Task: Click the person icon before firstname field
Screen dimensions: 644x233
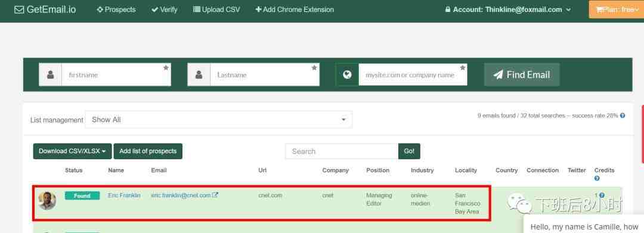Action: tap(51, 74)
